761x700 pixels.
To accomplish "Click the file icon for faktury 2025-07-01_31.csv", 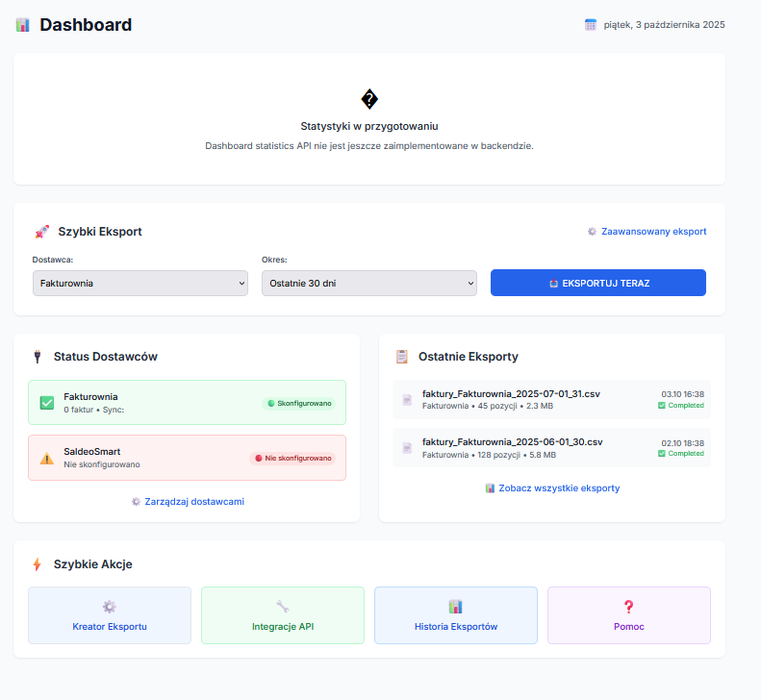I will pyautogui.click(x=407, y=399).
